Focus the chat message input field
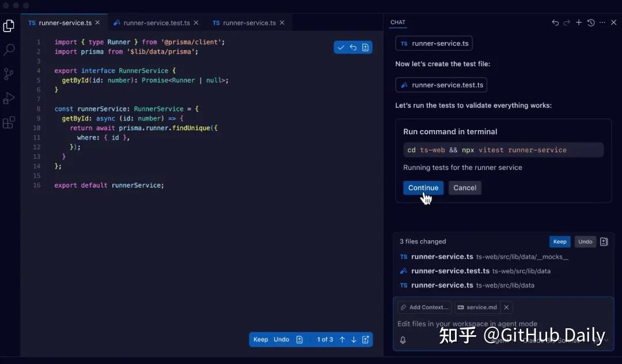Image resolution: width=622 pixels, height=364 pixels. click(x=503, y=324)
